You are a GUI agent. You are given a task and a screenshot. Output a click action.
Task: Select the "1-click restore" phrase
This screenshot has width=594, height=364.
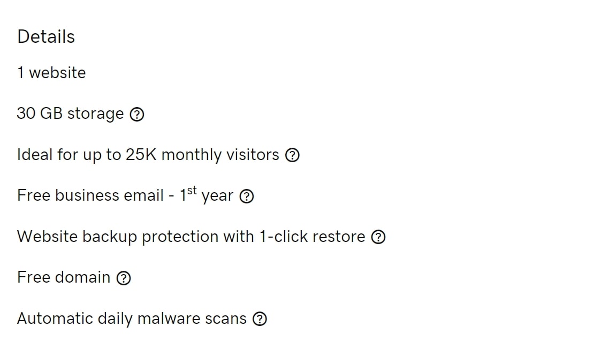pyautogui.click(x=312, y=237)
